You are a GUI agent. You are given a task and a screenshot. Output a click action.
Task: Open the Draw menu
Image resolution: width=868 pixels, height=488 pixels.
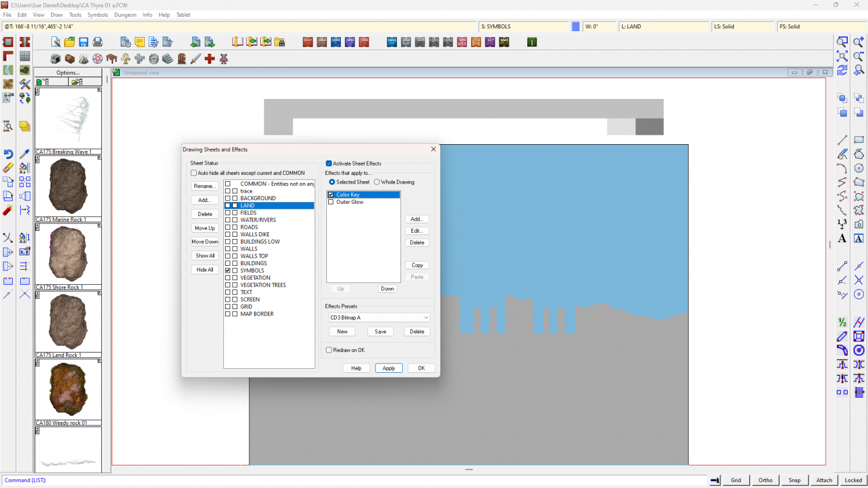coord(57,15)
